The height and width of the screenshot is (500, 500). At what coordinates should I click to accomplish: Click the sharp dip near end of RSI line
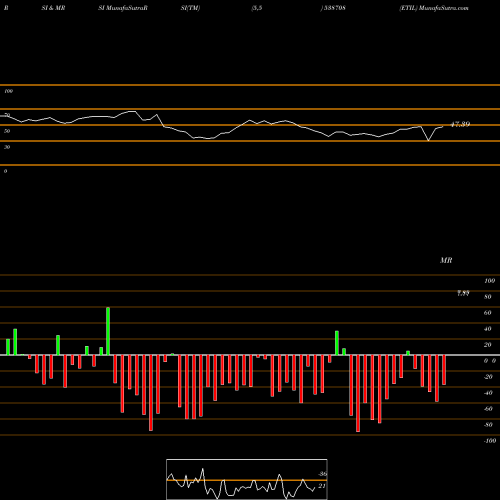(429, 140)
